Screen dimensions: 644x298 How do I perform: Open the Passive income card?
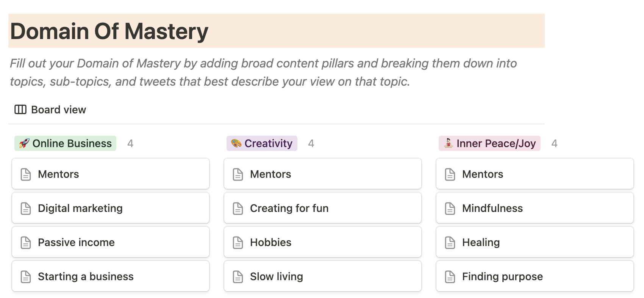[111, 242]
